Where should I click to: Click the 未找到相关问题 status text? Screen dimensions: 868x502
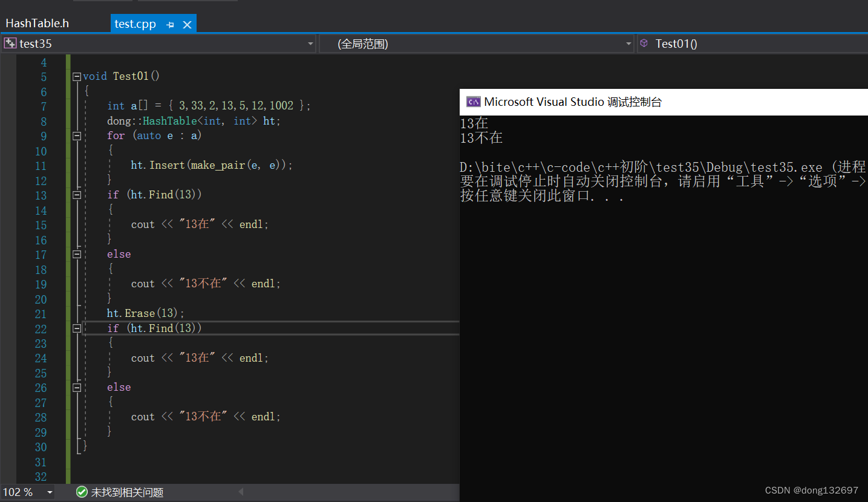[x=127, y=493]
